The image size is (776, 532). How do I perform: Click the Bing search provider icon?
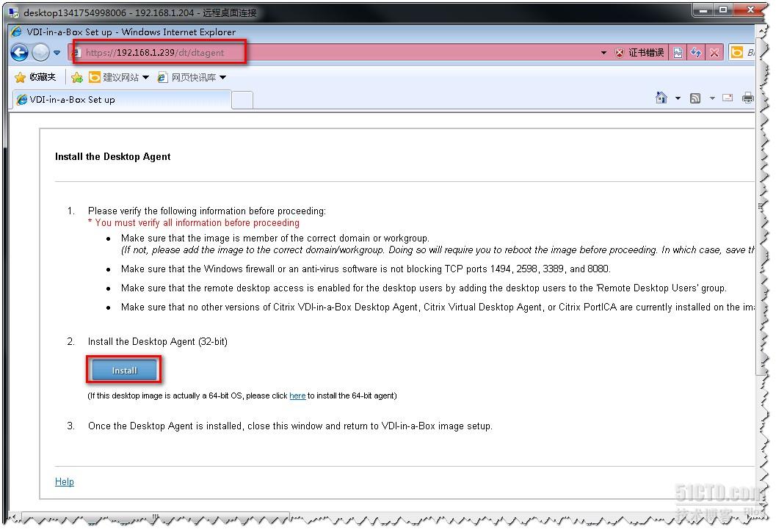coord(737,52)
